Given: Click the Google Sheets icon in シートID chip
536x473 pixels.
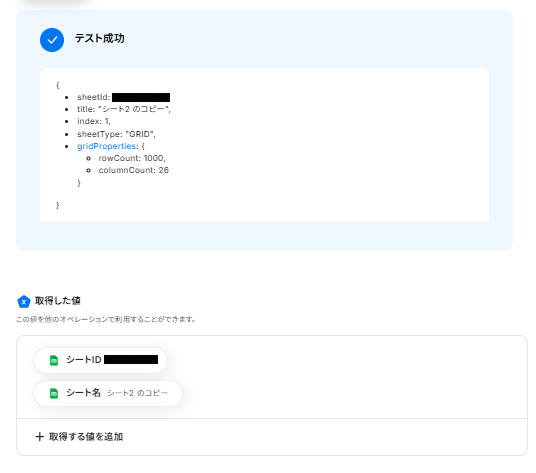Looking at the screenshot, I should coord(54,360).
